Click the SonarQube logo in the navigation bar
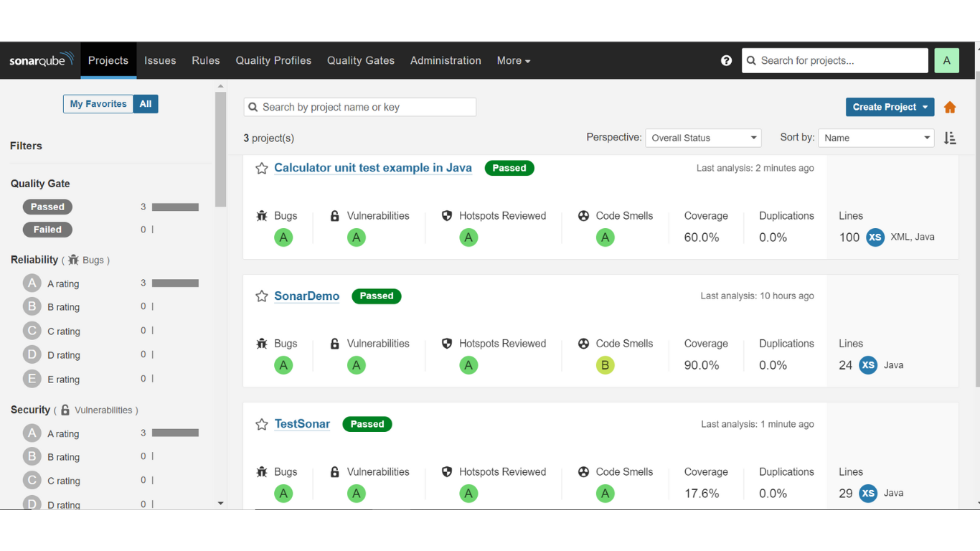This screenshot has width=980, height=551. pyautogui.click(x=40, y=60)
